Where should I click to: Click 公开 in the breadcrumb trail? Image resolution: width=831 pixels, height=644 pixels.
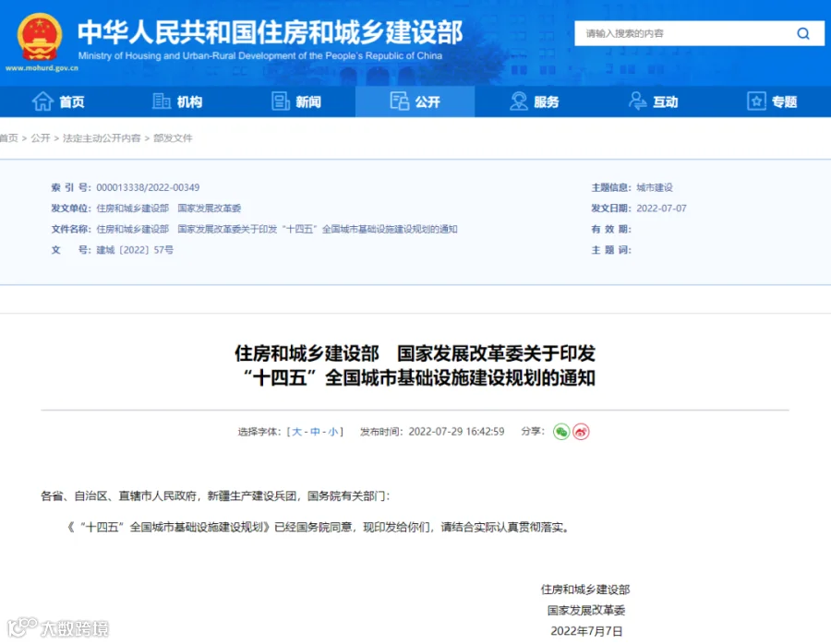(41, 138)
